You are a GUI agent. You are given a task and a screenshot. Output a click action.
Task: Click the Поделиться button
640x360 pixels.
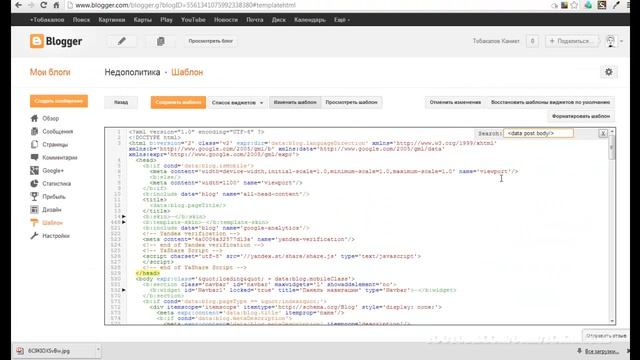pyautogui.click(x=571, y=41)
